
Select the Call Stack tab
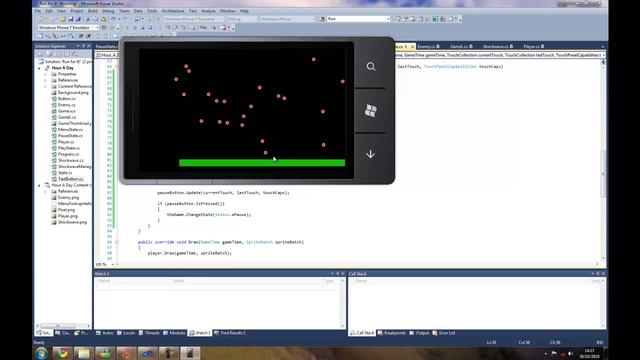362,333
